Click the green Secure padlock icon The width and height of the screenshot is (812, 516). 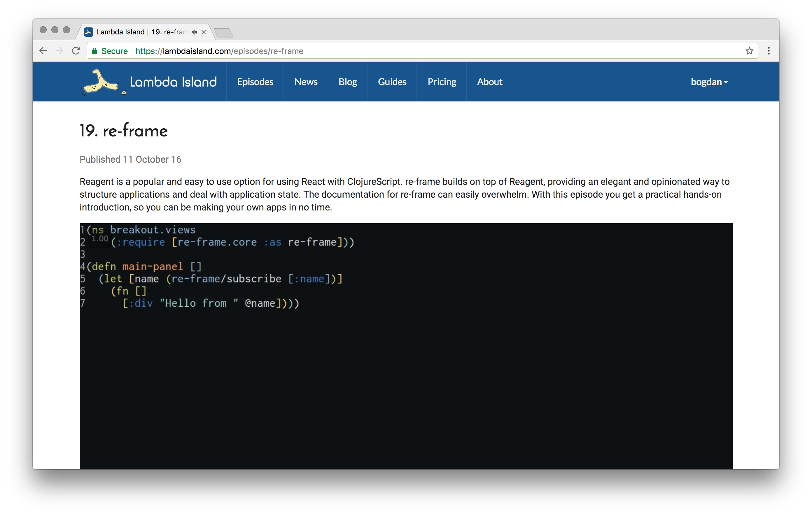95,51
